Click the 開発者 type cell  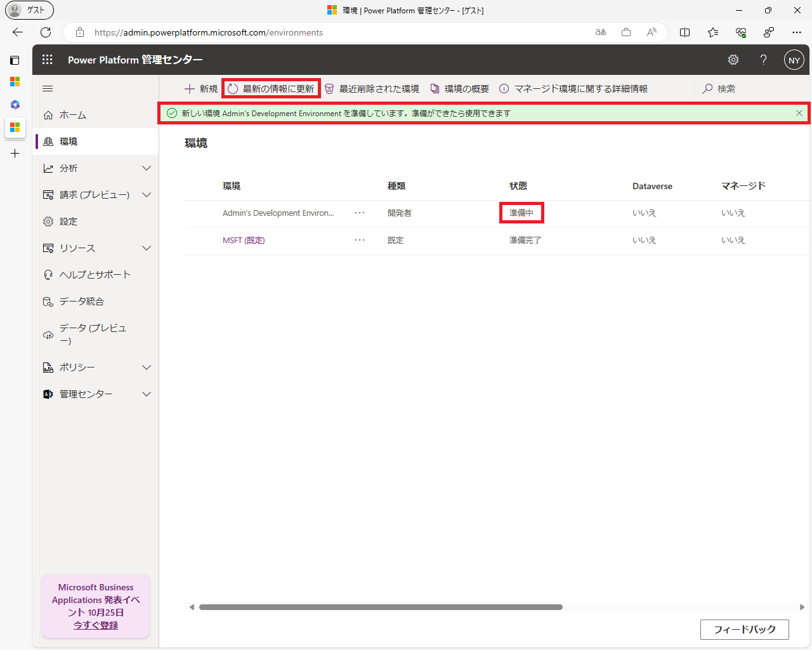[x=400, y=213]
